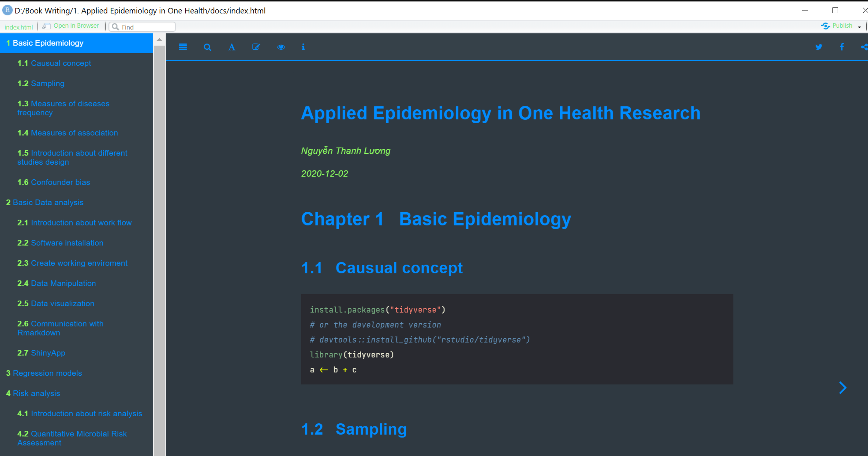This screenshot has height=456, width=868.
Task: Toggle the table of contents sidebar
Action: click(183, 47)
